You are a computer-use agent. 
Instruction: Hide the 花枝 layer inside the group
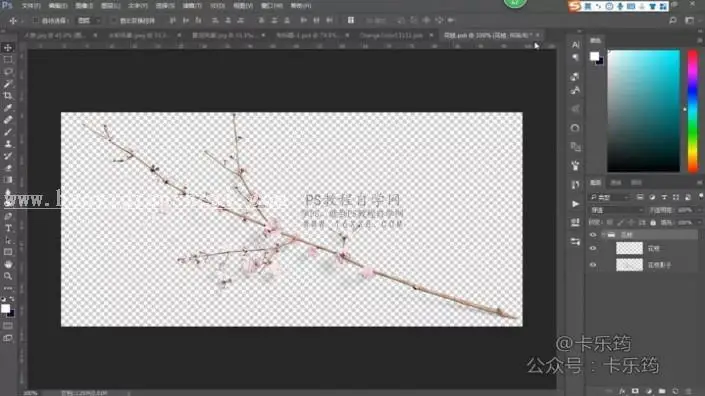pos(593,248)
